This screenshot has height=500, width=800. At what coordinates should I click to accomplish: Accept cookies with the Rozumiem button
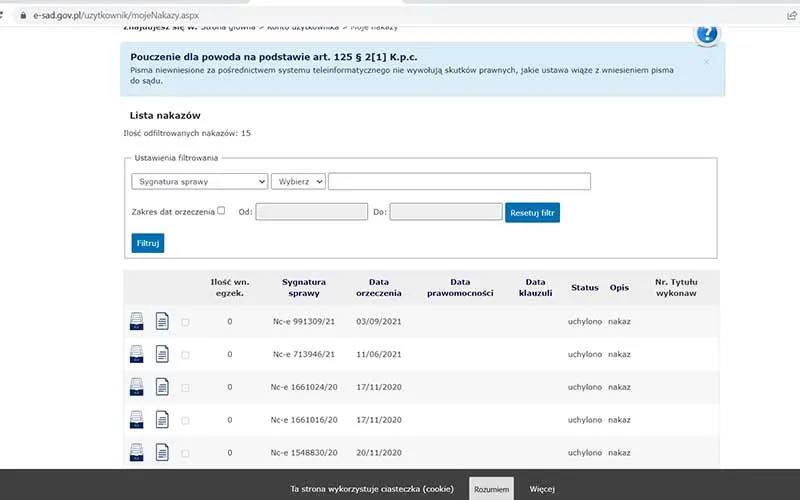tap(491, 489)
